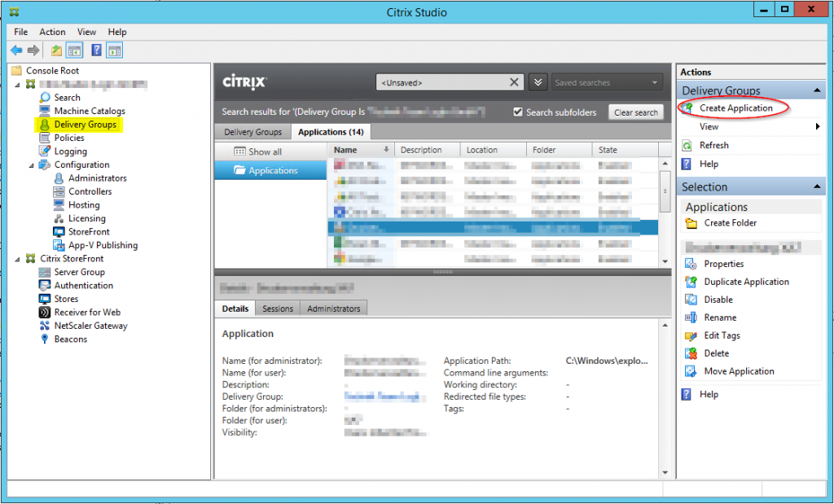This screenshot has width=834, height=504.
Task: Open the Policies node
Action: (x=69, y=138)
